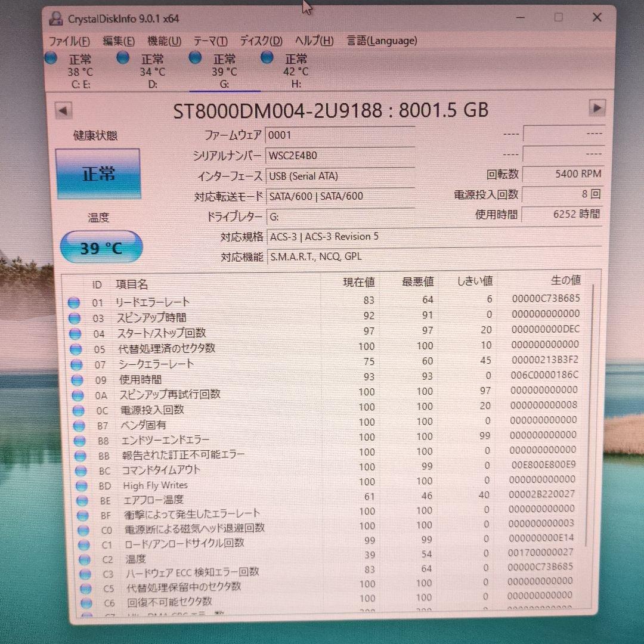Click the 39 °C temperature button

101,247
